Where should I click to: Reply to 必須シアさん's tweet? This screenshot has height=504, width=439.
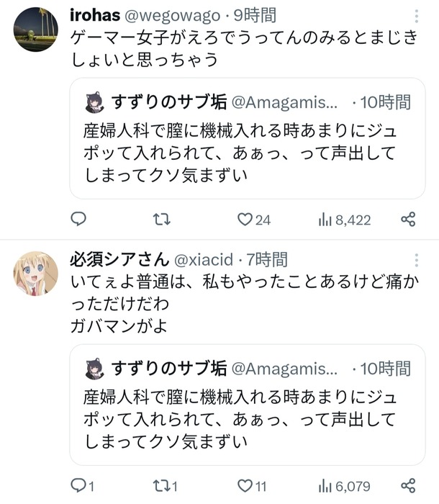(x=82, y=486)
